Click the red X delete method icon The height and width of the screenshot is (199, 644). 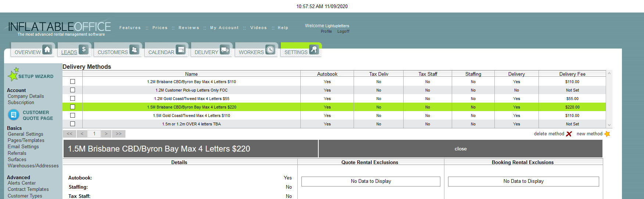point(569,134)
